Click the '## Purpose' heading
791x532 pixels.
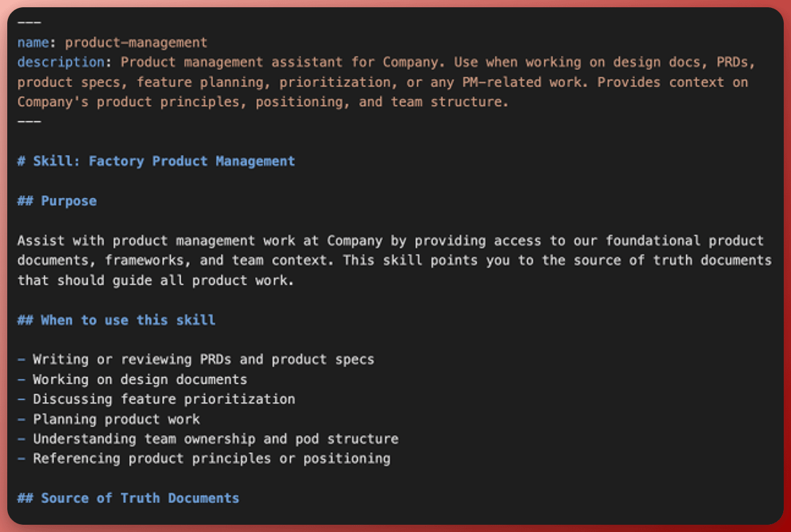point(57,201)
